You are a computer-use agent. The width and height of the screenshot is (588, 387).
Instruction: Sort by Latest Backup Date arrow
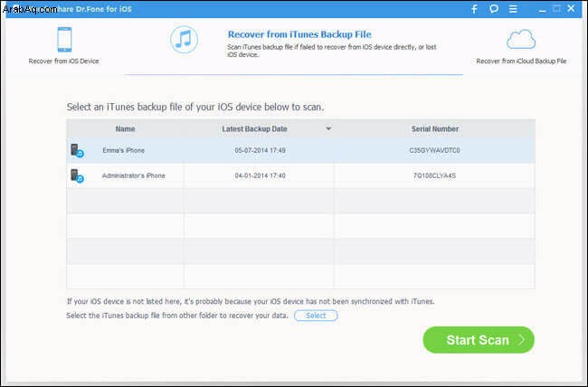pyautogui.click(x=328, y=128)
